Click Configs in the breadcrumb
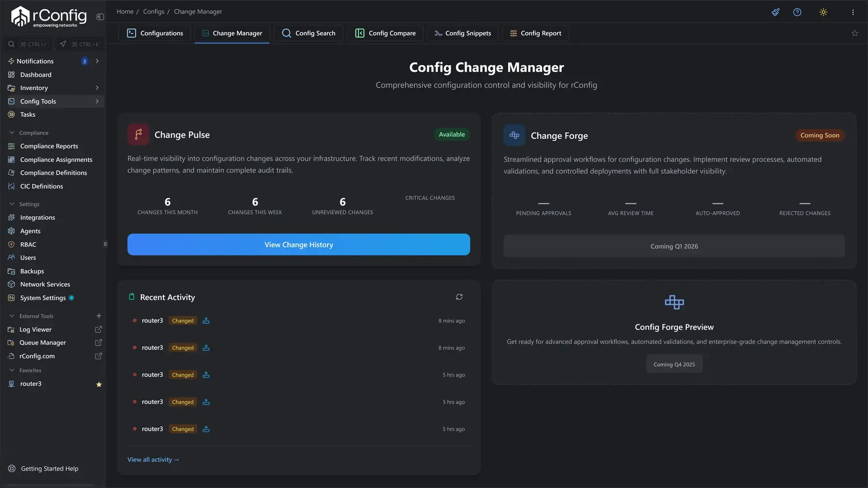This screenshot has height=488, width=868. coord(153,12)
